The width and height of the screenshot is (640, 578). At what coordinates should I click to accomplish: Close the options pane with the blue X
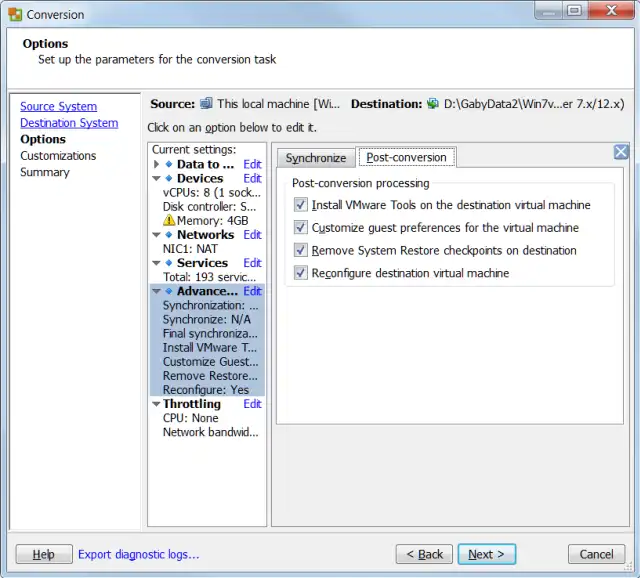pos(621,152)
